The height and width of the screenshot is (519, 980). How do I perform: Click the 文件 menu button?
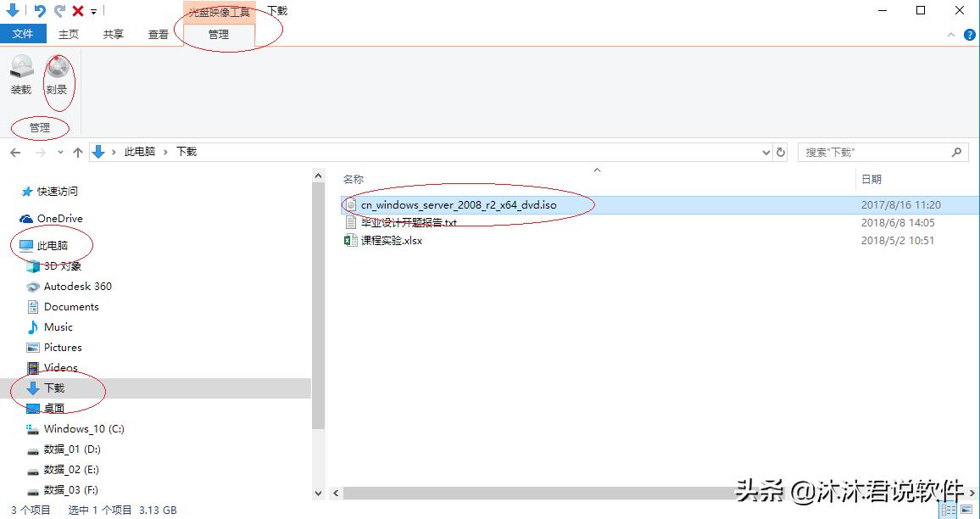(24, 34)
